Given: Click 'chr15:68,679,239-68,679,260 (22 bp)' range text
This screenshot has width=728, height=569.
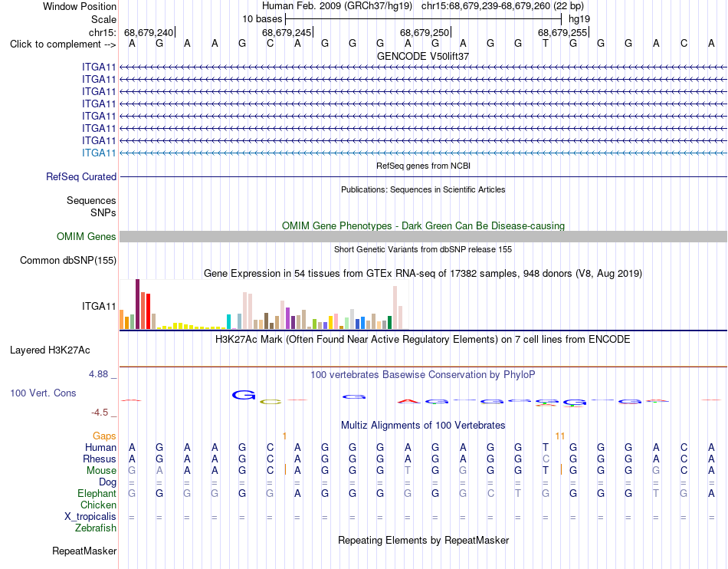Looking at the screenshot, I should point(503,6).
